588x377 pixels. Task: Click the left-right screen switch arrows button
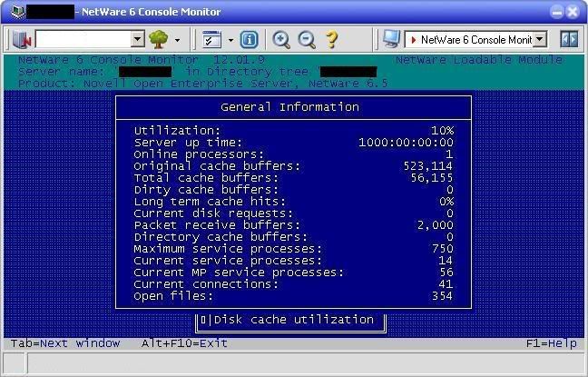point(569,40)
